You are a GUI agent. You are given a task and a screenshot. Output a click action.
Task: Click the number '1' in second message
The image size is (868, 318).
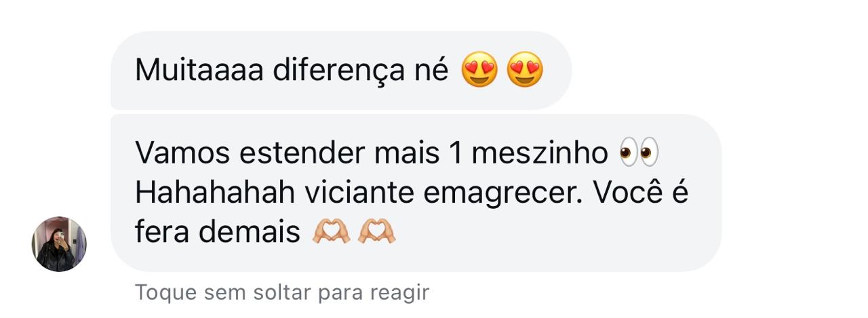(456, 154)
